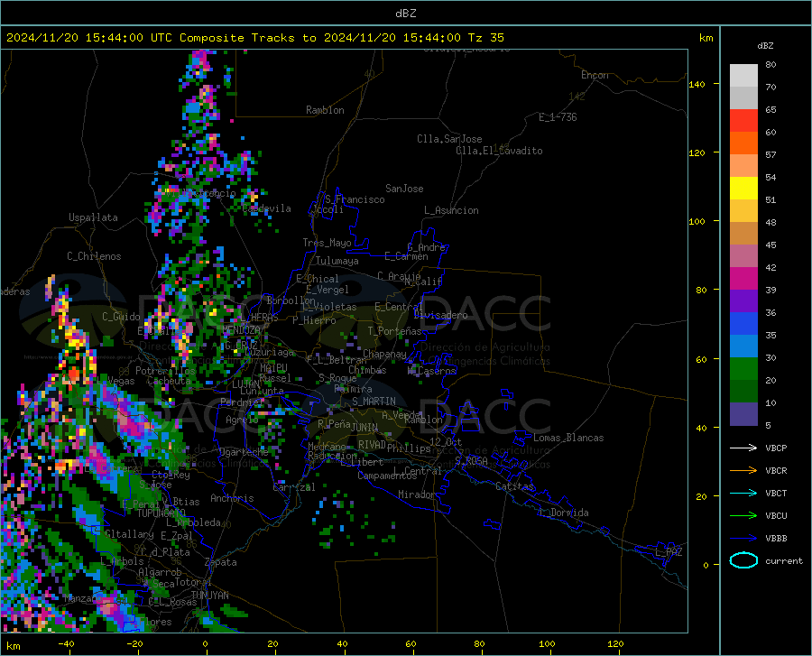812x656 pixels.
Task: Click the composite tracks timestamp header text
Action: pos(255,38)
